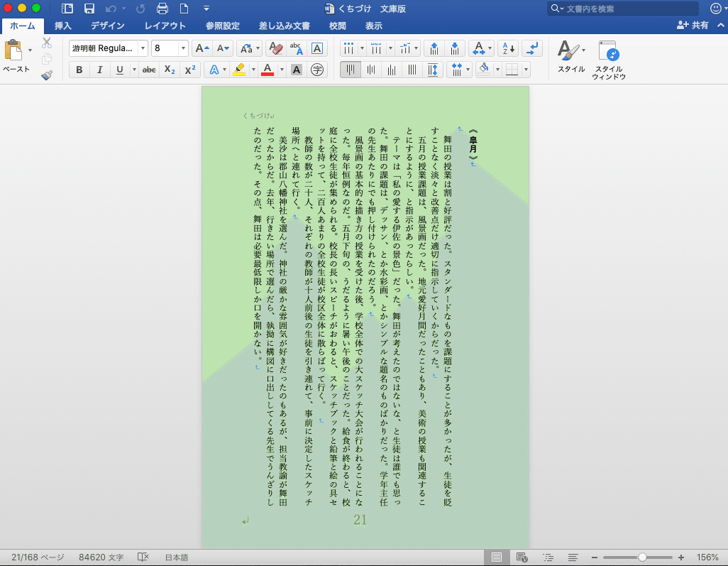Click the Strikethrough icon

(x=148, y=70)
